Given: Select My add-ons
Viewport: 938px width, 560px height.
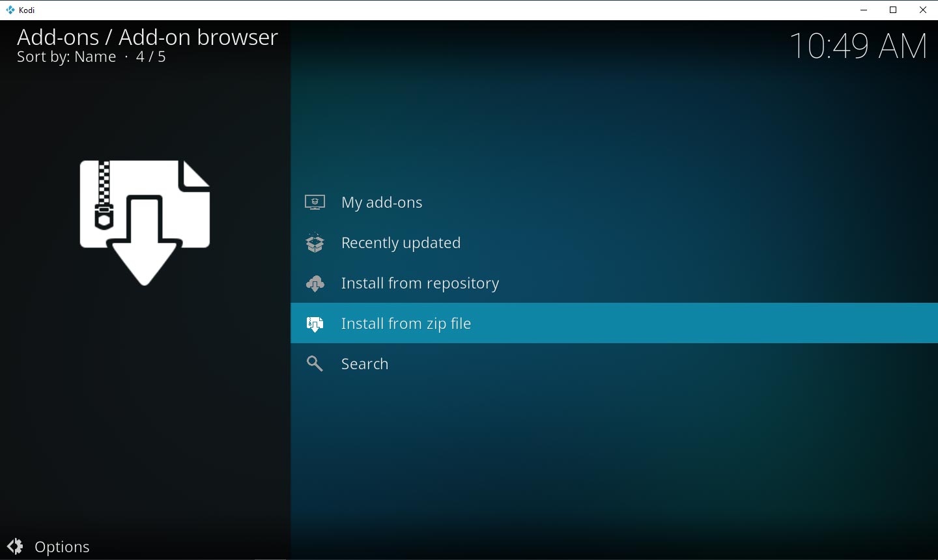Looking at the screenshot, I should pyautogui.click(x=382, y=202).
